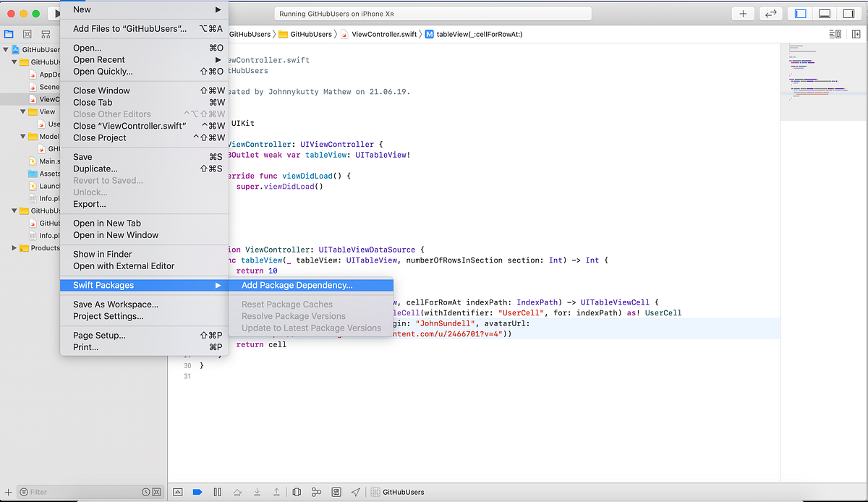This screenshot has height=502, width=868.
Task: Open the View Hierarchy Debugger icon
Action: point(297,492)
